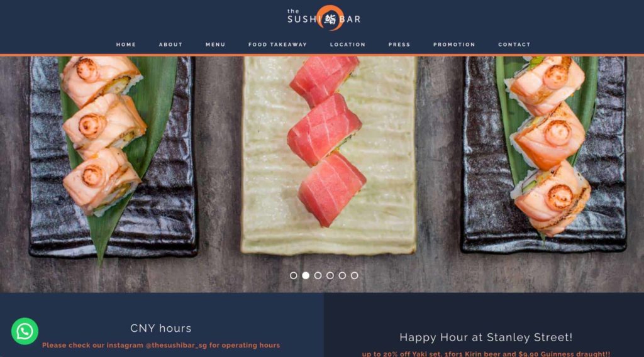Click the CNY hours heading
644x357 pixels.
pos(161,328)
